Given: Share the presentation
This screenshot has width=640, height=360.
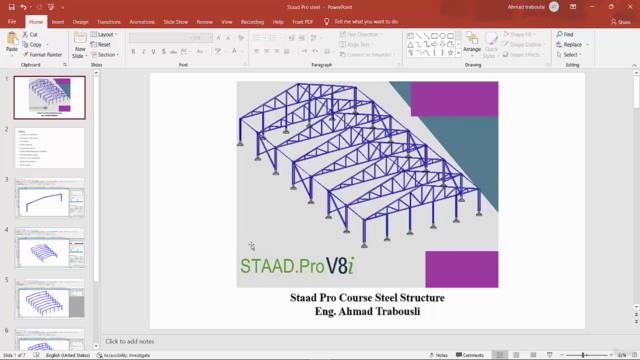Looking at the screenshot, I should point(621,22).
